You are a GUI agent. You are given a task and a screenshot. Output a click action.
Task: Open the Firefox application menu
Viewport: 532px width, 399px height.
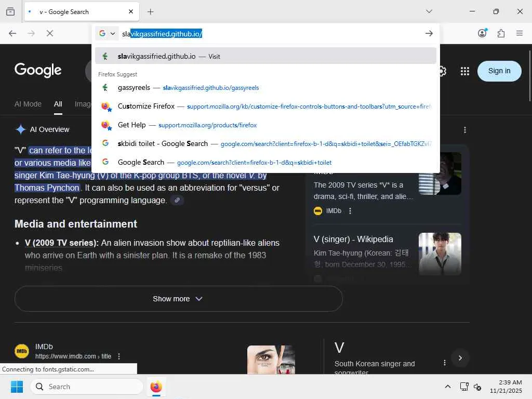(520, 33)
